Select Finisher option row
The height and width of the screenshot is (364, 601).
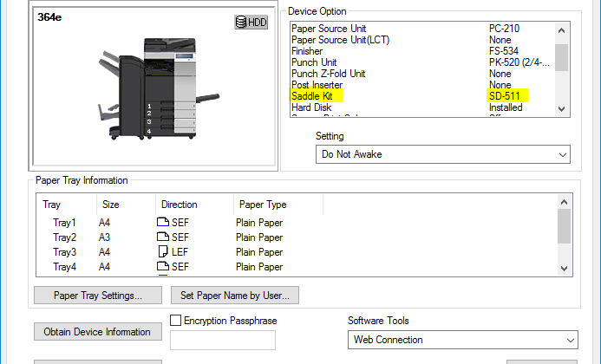pos(307,51)
